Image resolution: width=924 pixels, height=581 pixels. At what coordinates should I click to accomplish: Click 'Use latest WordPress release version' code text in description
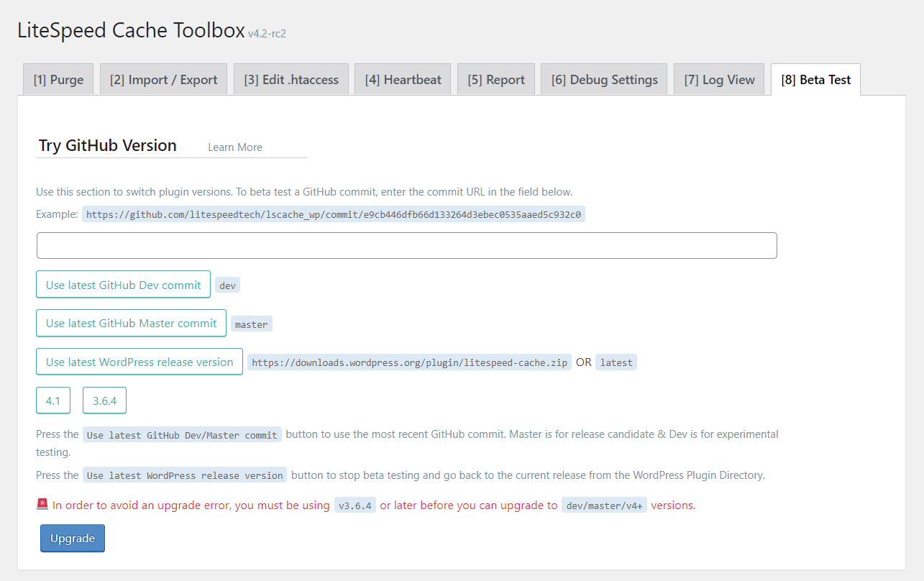(185, 475)
